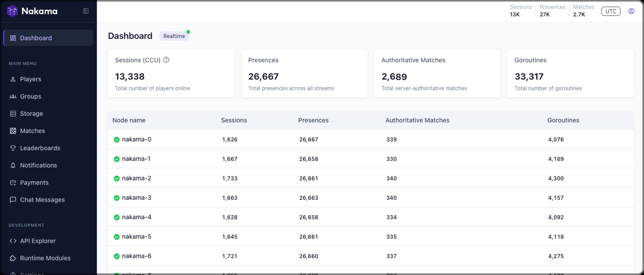Click the green status check for nakama-0
The image size is (644, 275).
point(117,140)
